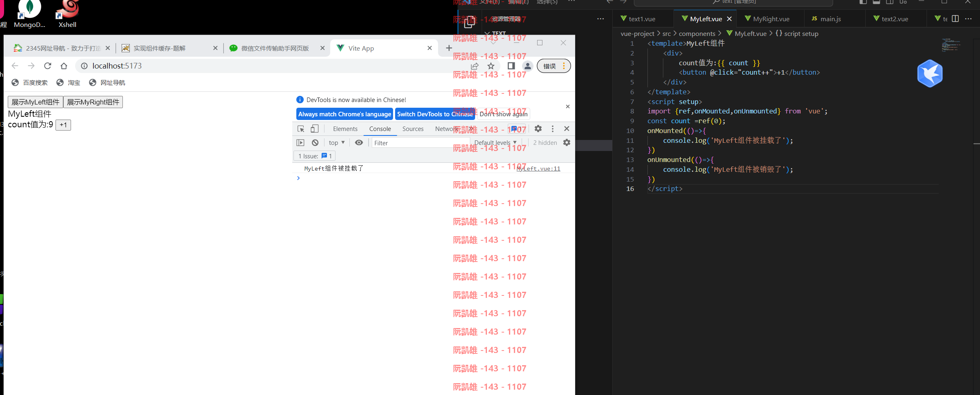Open the 网址导航 bookmark

[107, 82]
